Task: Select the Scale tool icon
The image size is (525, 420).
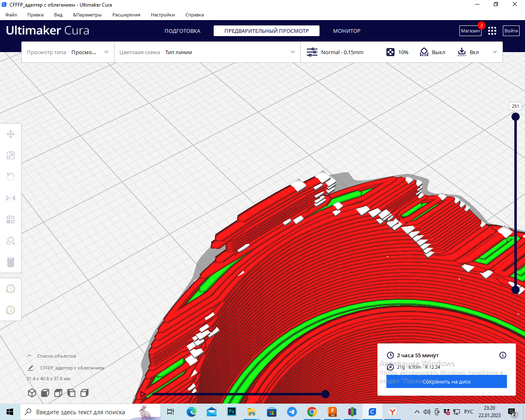Action: (x=11, y=155)
